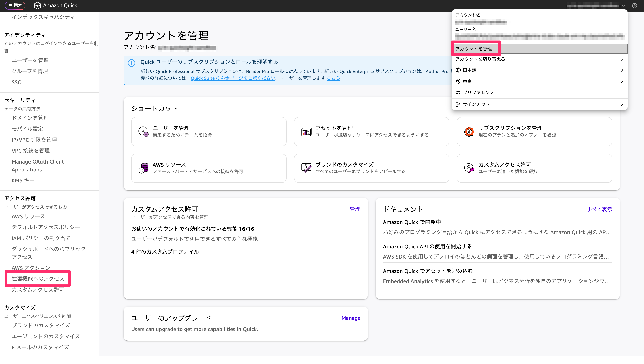Viewport: 644px width, 364px height.
Task: Click the カスタムアクセス許可 key icon
Action: tap(469, 168)
